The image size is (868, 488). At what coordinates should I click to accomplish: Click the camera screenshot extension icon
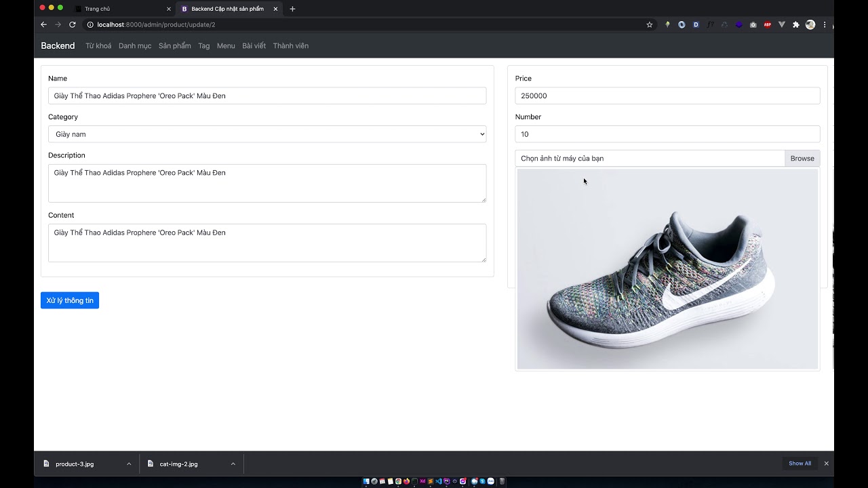[753, 24]
